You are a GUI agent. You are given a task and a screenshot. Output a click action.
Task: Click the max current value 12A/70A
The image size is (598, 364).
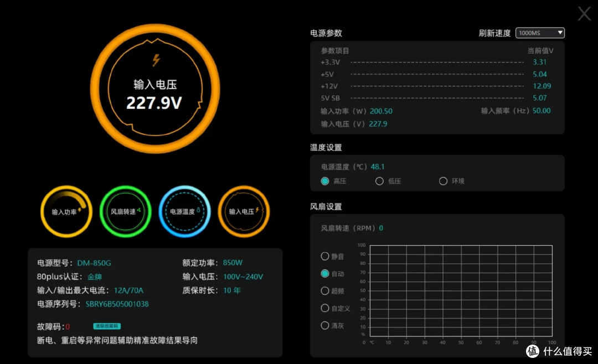click(128, 290)
